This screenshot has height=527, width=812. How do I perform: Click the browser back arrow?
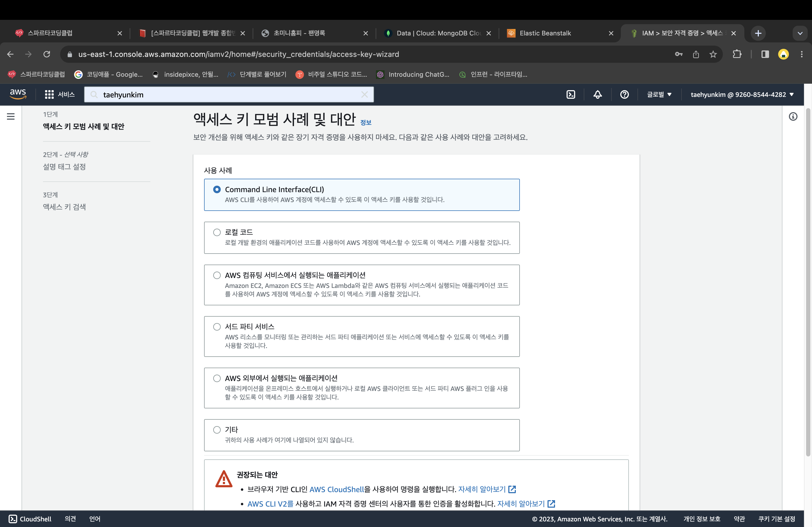point(10,54)
